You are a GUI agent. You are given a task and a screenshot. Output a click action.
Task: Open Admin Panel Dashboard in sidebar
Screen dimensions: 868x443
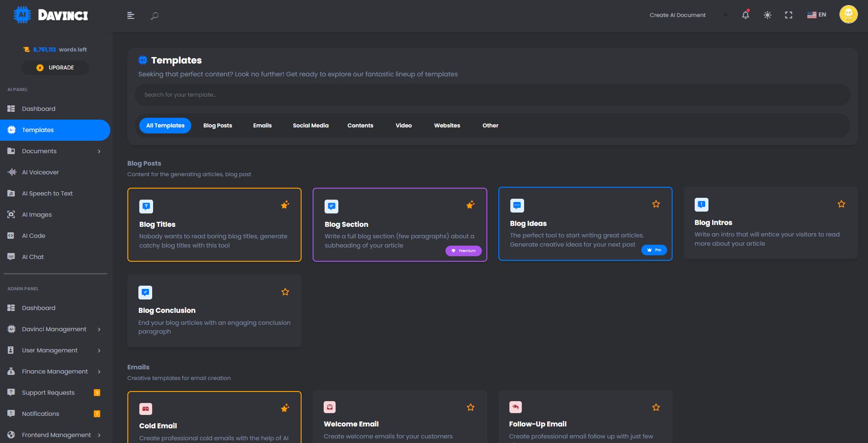(55, 308)
